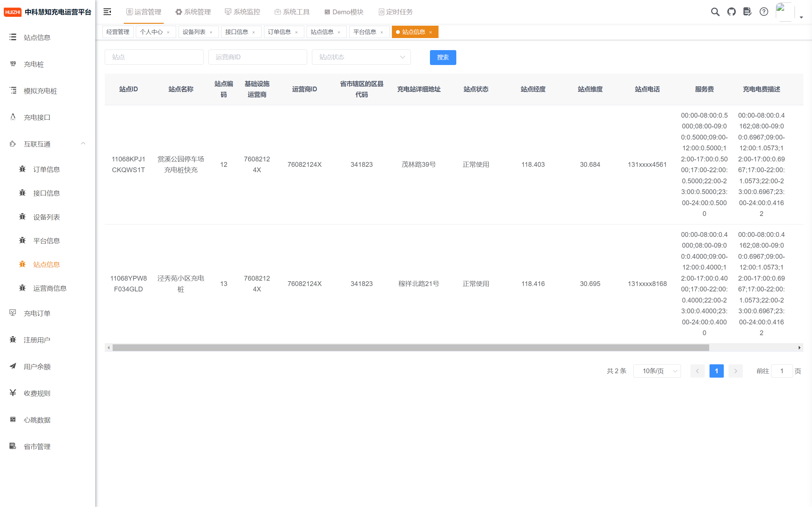Open the user dropdown caret
Viewport: 812px width, 507px height.
pyautogui.click(x=801, y=17)
